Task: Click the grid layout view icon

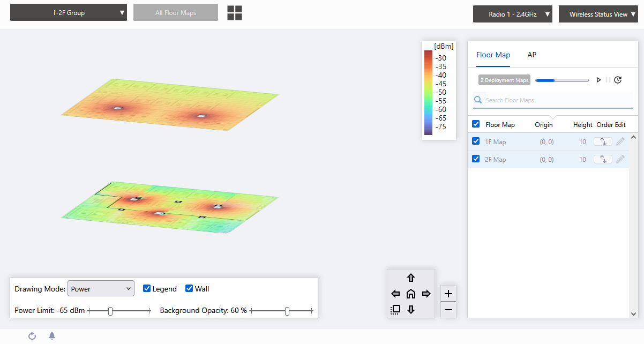Action: coord(235,13)
